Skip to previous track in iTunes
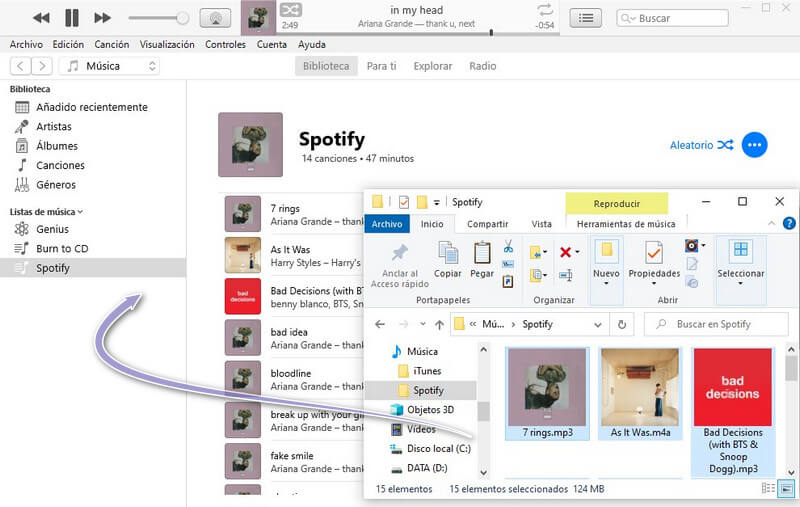This screenshot has height=507, width=800. pos(41,18)
